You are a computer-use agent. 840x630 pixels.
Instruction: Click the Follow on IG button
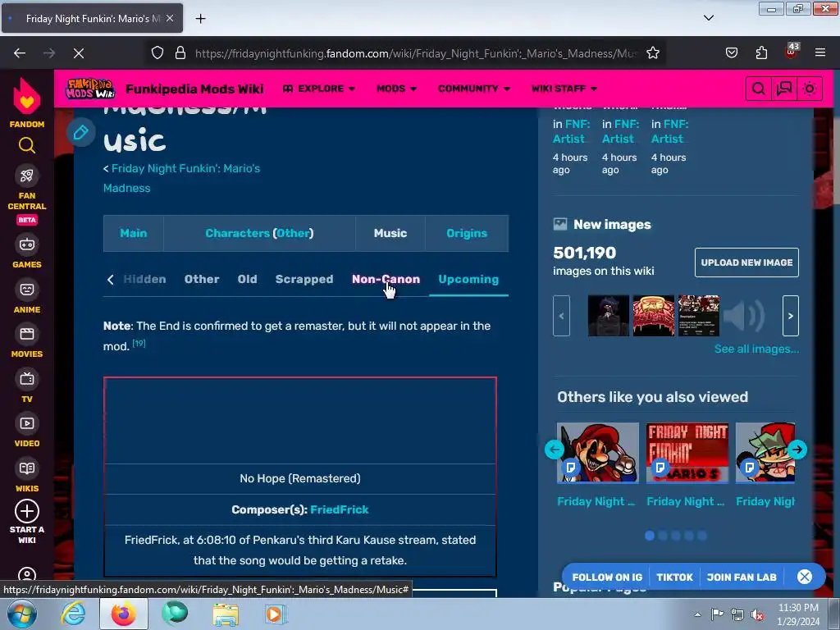(607, 577)
